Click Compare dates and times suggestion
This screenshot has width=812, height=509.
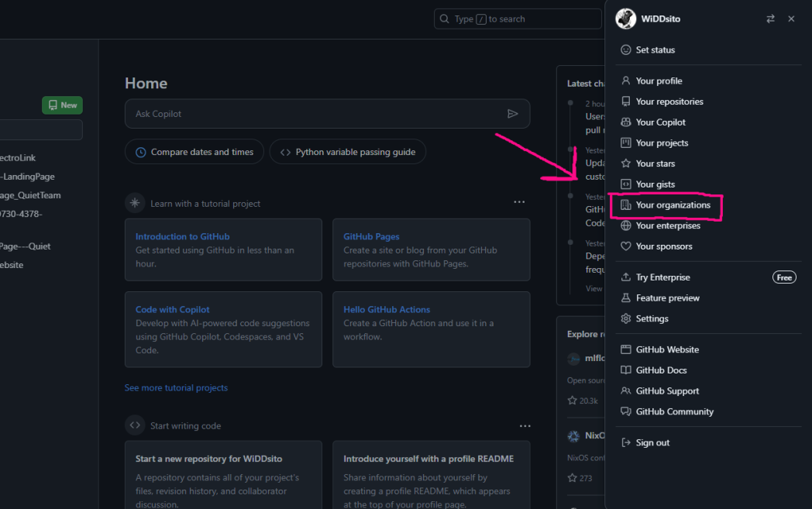194,152
